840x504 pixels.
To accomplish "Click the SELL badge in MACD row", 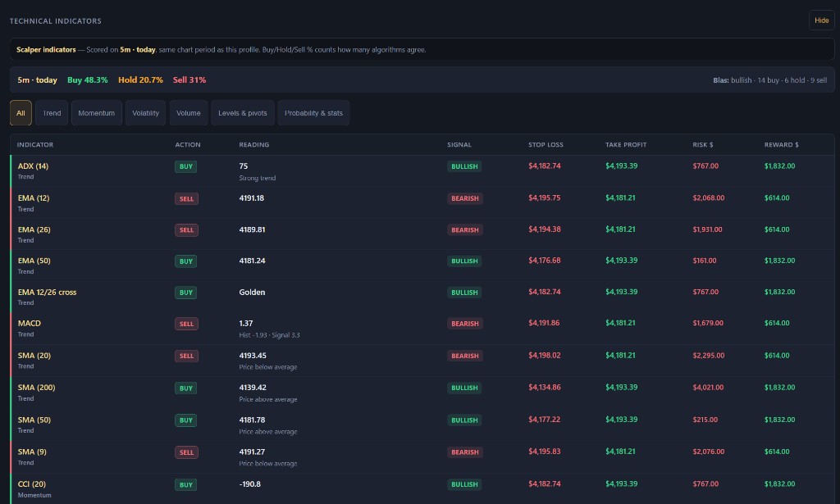I will [186, 324].
